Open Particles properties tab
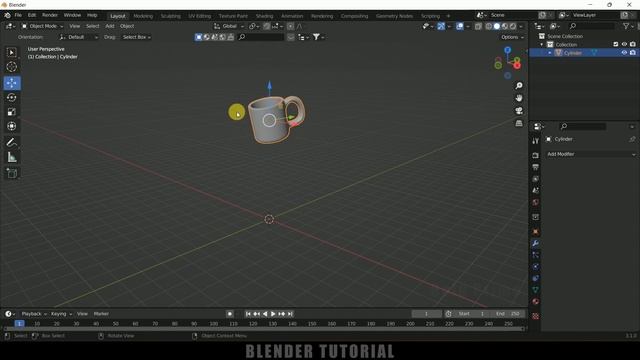Image resolution: width=640 pixels, height=360 pixels. coord(536,255)
